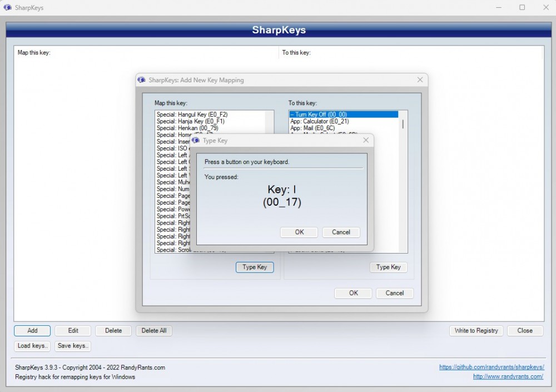Screen dimensions: 556x392
Task: Click the icon in Type Key dialog title
Action: pos(196,141)
